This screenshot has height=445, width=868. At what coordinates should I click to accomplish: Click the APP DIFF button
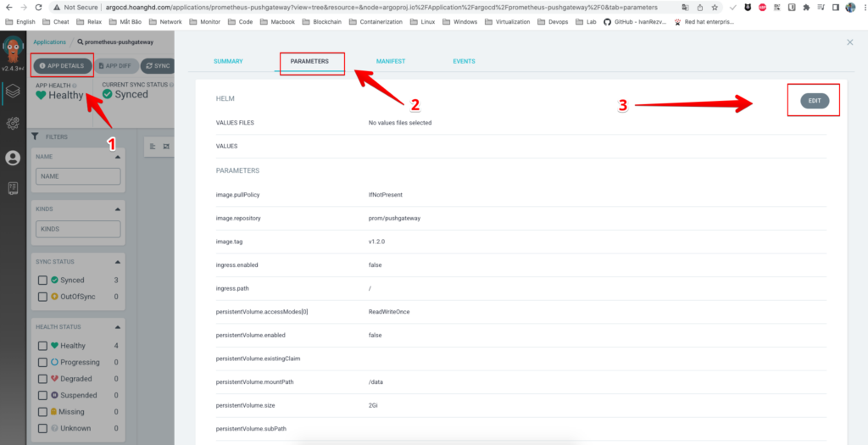(116, 66)
